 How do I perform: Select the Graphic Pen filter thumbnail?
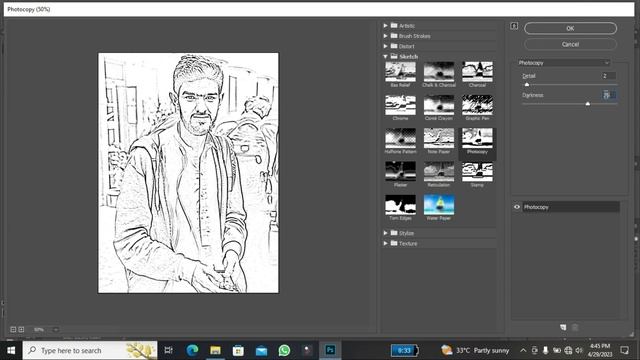click(477, 105)
